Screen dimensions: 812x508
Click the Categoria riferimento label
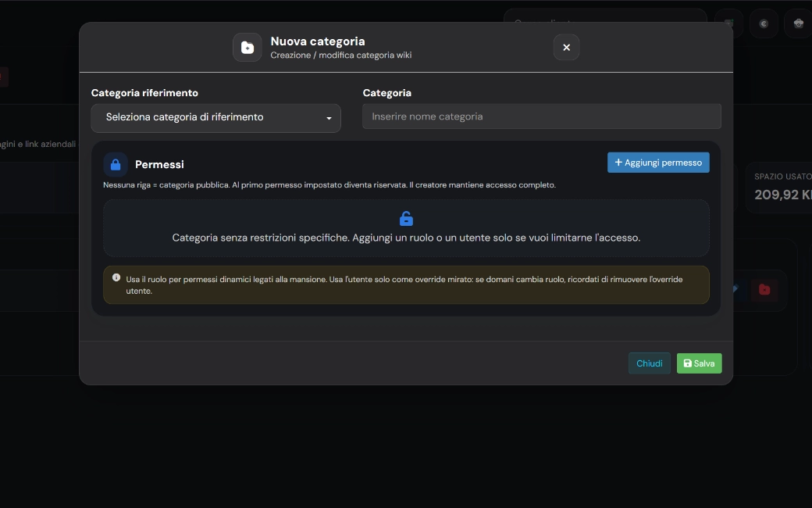click(144, 93)
